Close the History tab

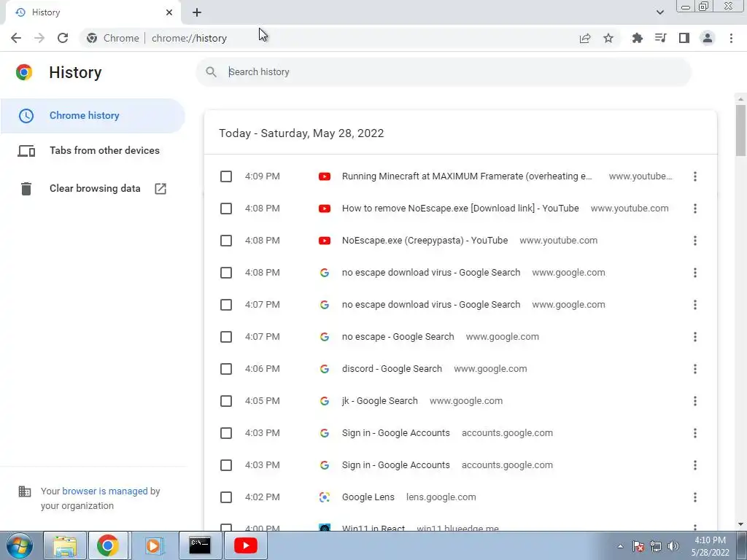(169, 12)
